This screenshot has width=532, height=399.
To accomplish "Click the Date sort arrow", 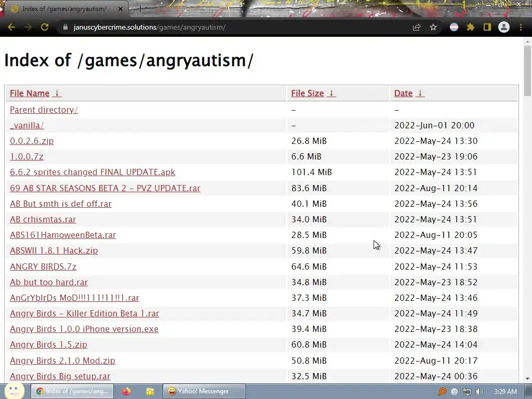I will (x=420, y=93).
